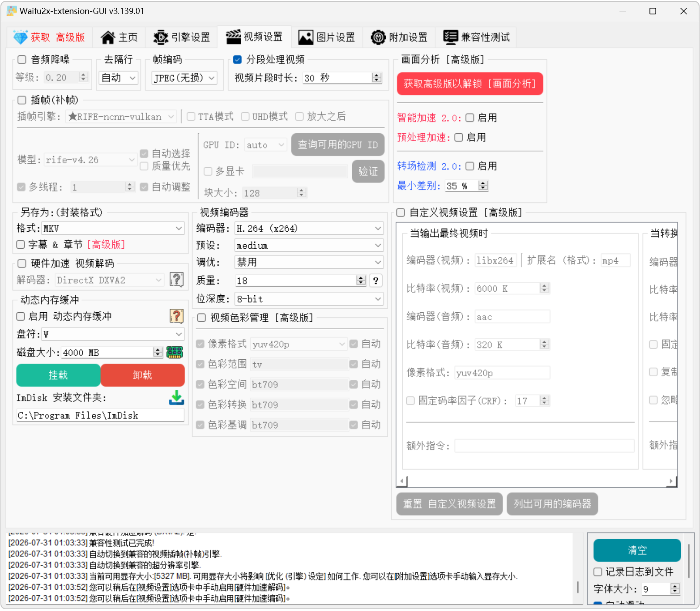
Task: Switch to the 引擎设置 tab
Action: (x=182, y=37)
